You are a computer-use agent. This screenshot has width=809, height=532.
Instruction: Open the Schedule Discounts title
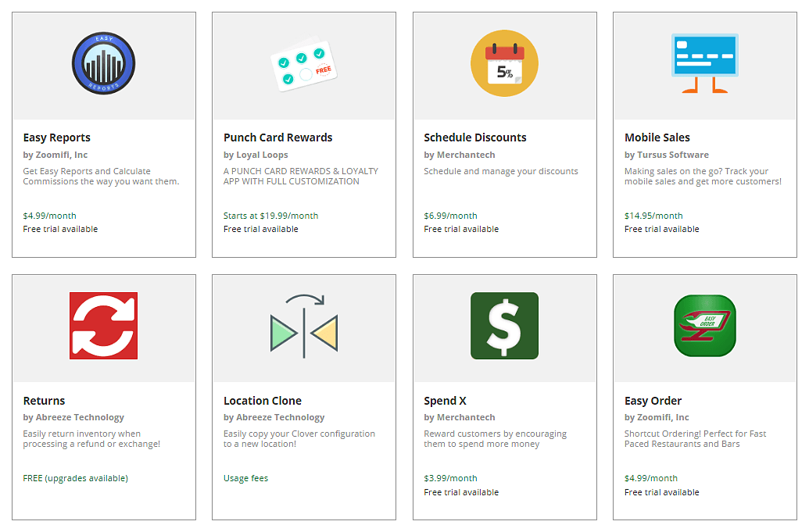475,137
